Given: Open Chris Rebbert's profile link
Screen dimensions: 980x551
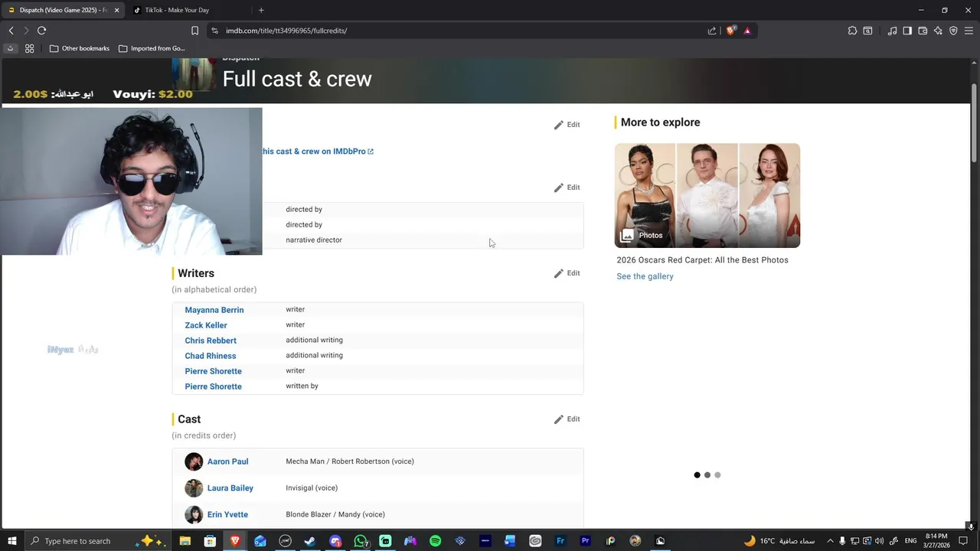Looking at the screenshot, I should (x=211, y=341).
